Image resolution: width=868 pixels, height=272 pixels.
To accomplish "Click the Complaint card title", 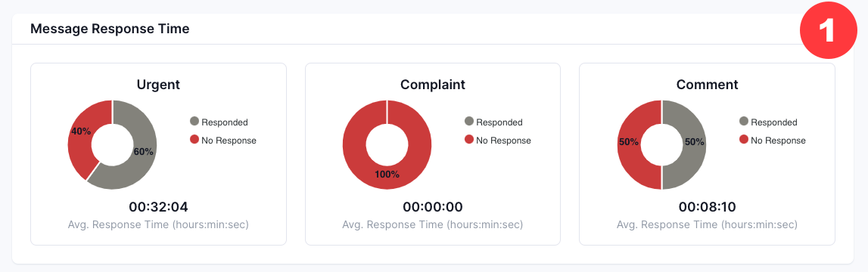I will (433, 85).
